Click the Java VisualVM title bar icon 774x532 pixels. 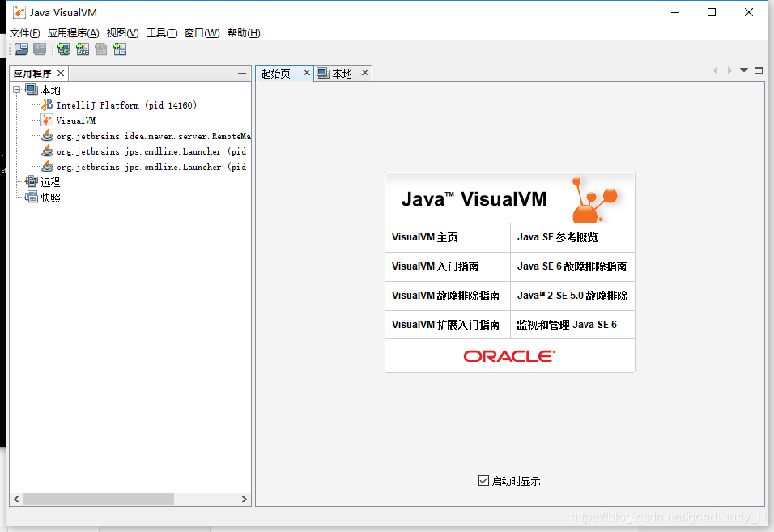click(19, 12)
